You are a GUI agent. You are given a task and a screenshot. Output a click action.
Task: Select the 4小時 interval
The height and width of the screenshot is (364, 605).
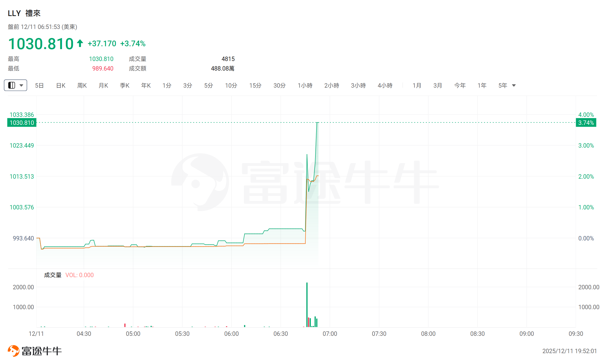point(385,86)
